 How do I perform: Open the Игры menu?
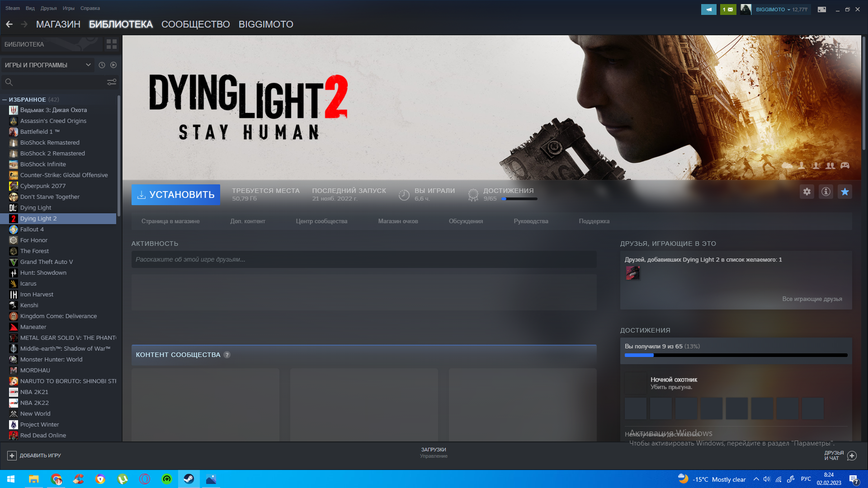[69, 8]
